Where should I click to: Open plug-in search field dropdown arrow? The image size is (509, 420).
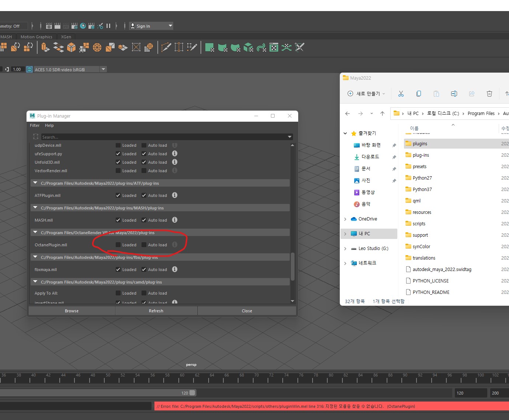(x=290, y=137)
